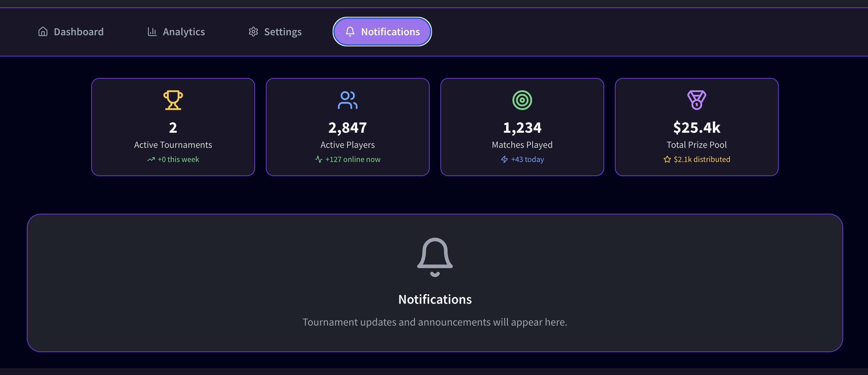Click the $25.4k Total Prize Pool value

coord(697,128)
